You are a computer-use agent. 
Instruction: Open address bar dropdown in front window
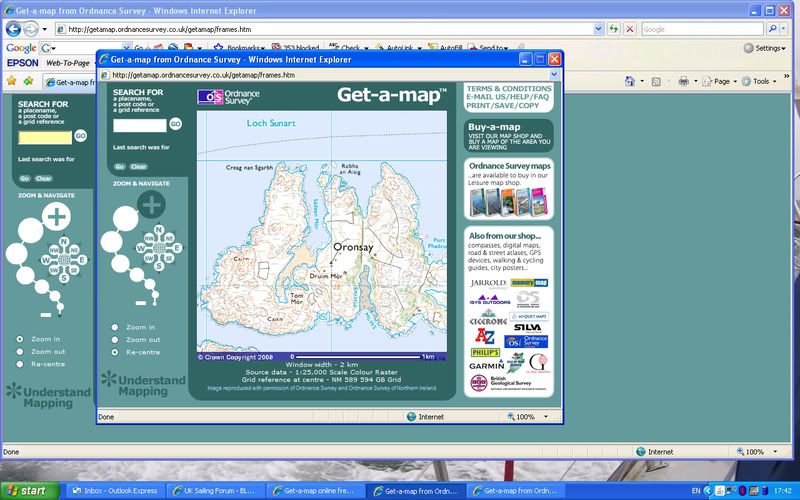pyautogui.click(x=554, y=75)
